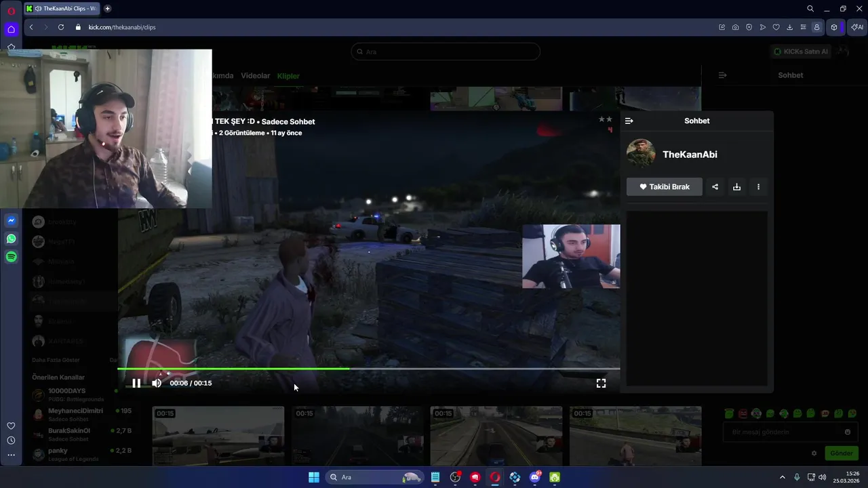The image size is (868, 488).
Task: Open Opera tab search magnifier
Action: (x=810, y=9)
